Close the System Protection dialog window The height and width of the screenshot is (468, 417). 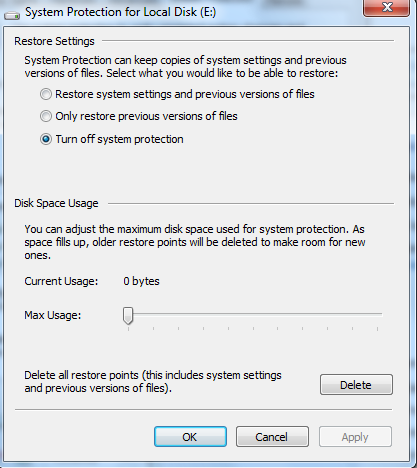tap(386, 7)
